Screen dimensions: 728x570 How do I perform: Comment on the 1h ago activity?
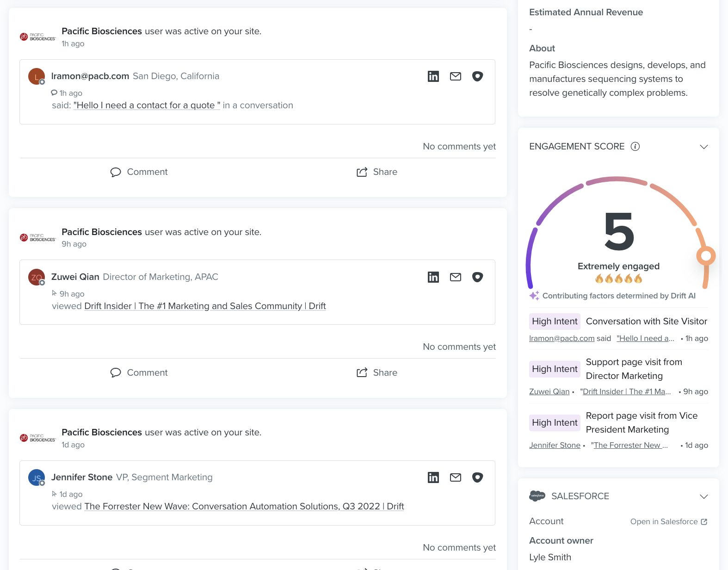click(139, 172)
